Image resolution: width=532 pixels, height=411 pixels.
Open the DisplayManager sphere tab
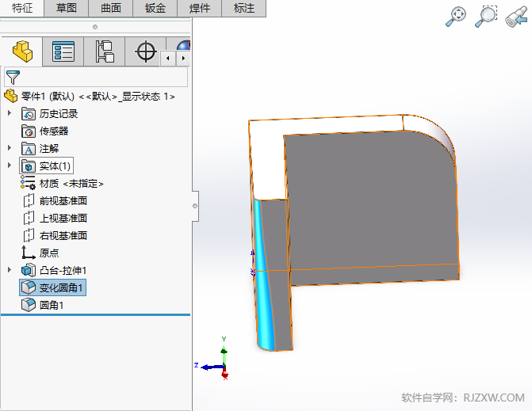(183, 44)
